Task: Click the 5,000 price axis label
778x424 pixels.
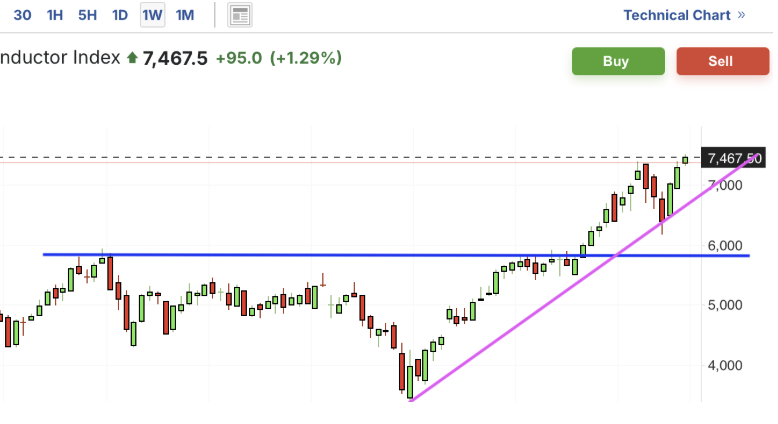Action: [726, 305]
